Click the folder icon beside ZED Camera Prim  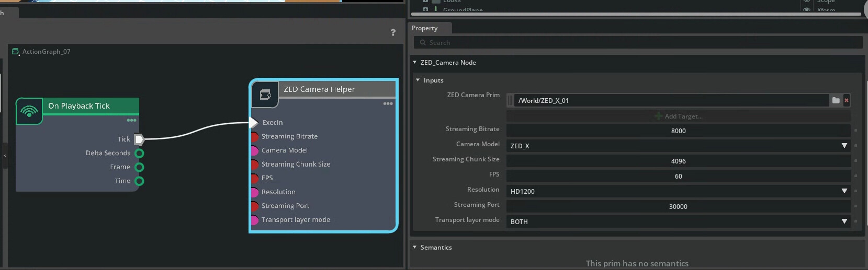pos(836,100)
